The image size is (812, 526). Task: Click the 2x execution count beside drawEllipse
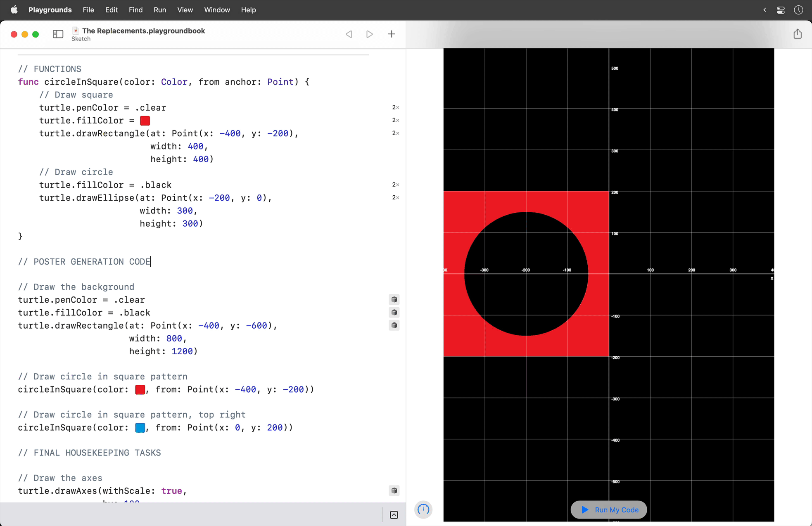395,197
